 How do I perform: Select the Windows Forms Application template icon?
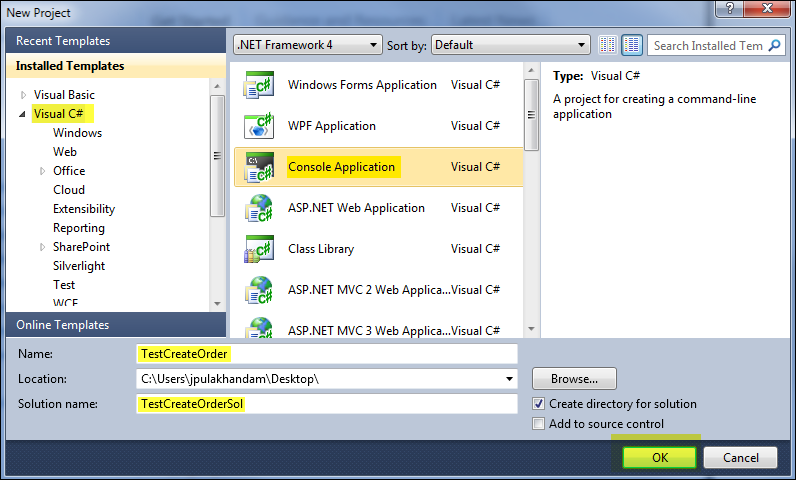[x=259, y=85]
